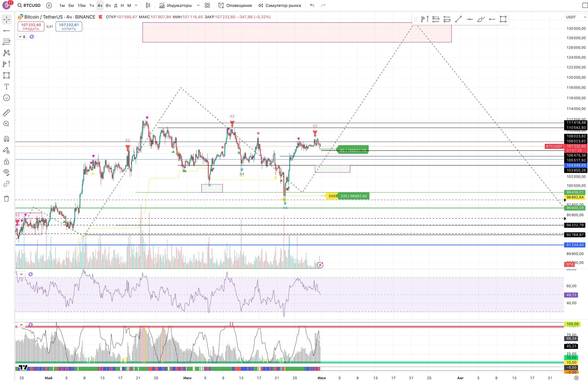Toggle the drawings link sync icon

pyautogui.click(x=6, y=184)
